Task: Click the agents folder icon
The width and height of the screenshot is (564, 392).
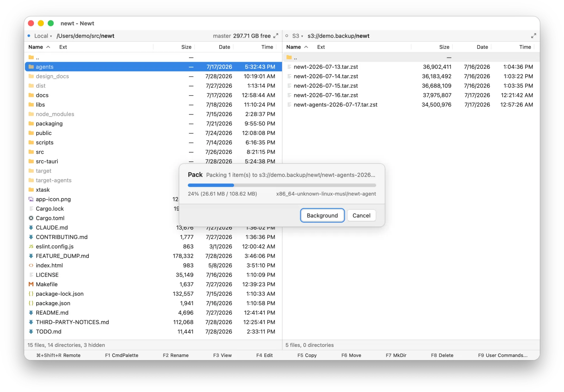Action: 31,67
